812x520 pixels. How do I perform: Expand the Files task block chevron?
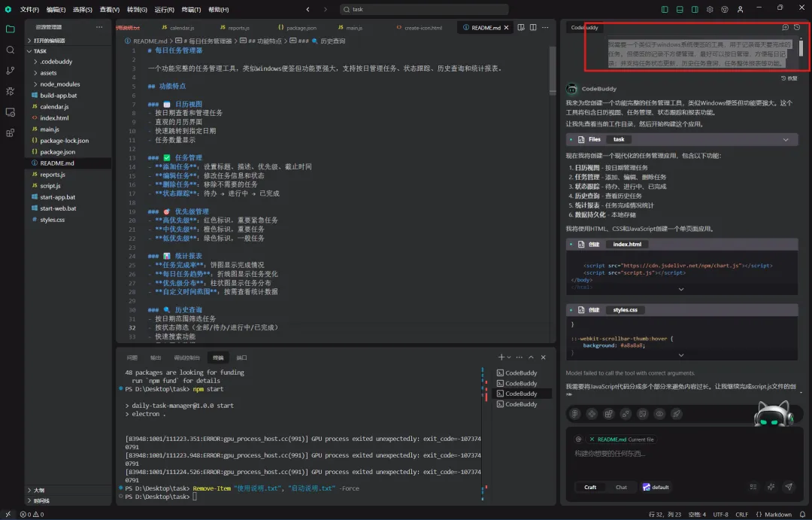click(786, 139)
